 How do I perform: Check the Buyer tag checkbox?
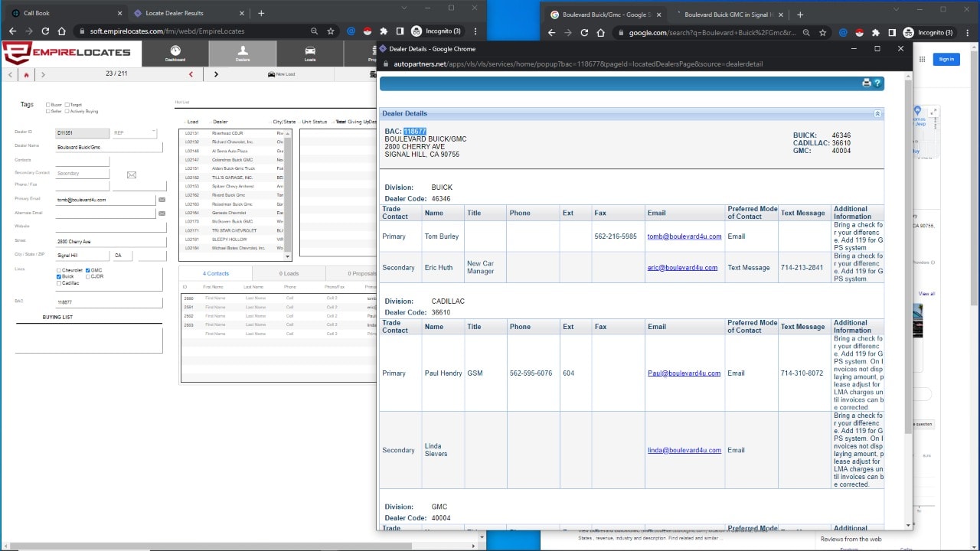click(48, 105)
